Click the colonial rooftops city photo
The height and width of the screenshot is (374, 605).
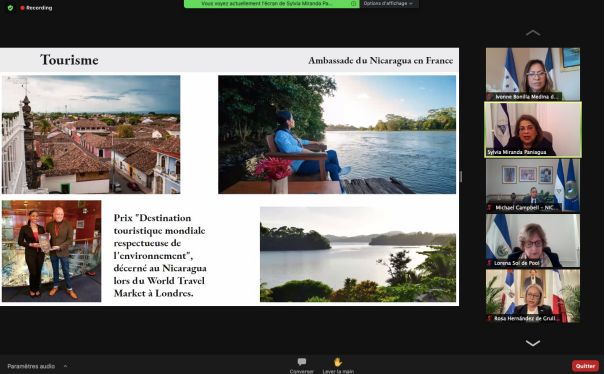pos(91,134)
